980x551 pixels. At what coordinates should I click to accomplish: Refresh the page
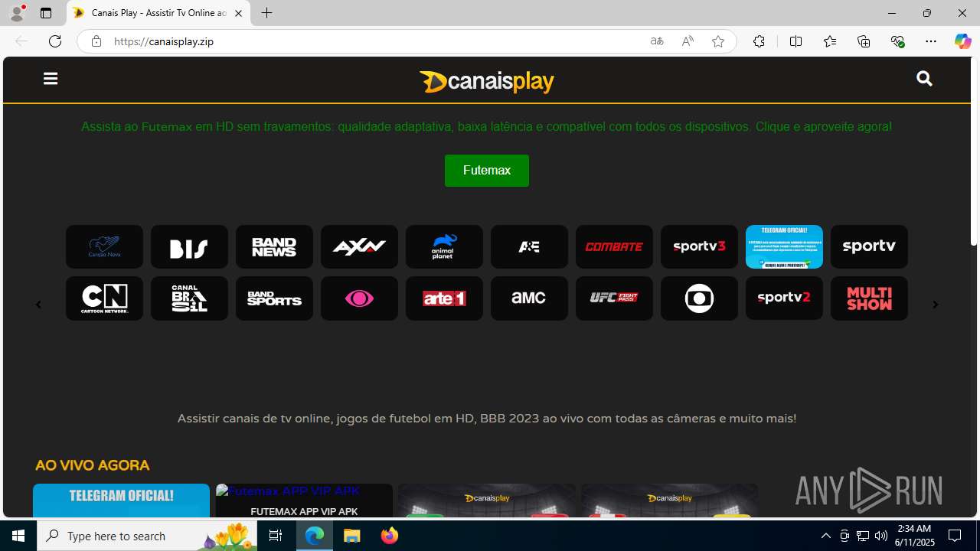[x=55, y=41]
